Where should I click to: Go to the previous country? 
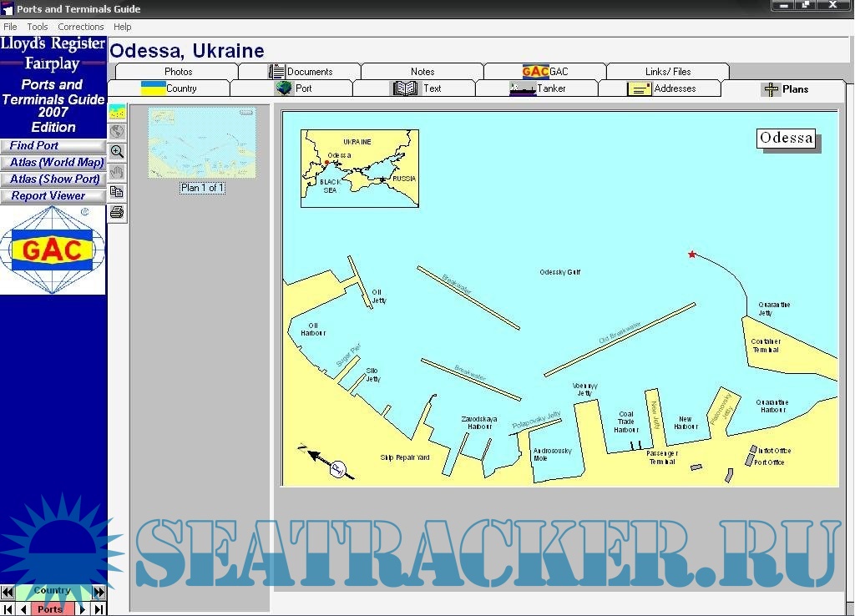coord(8,592)
